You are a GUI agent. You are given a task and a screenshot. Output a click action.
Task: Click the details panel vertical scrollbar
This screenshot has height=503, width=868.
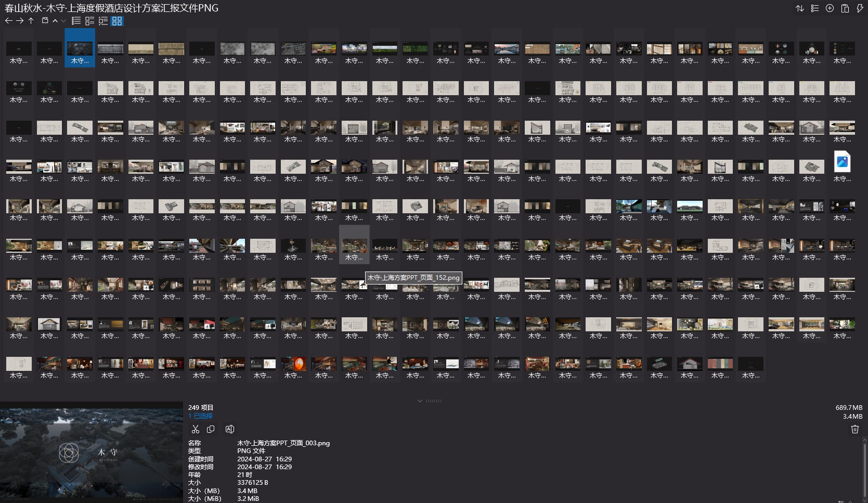865,468
